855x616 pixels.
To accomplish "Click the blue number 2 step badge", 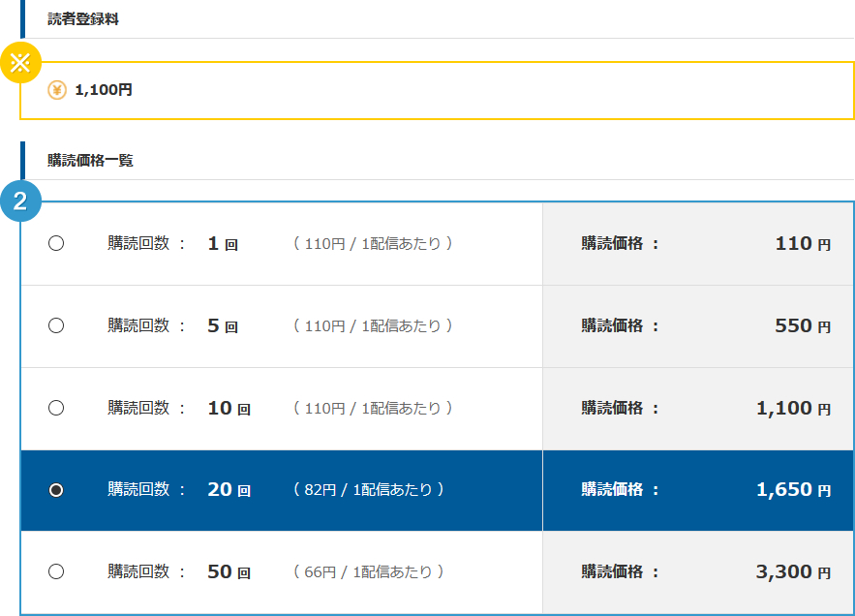I will [x=20, y=201].
